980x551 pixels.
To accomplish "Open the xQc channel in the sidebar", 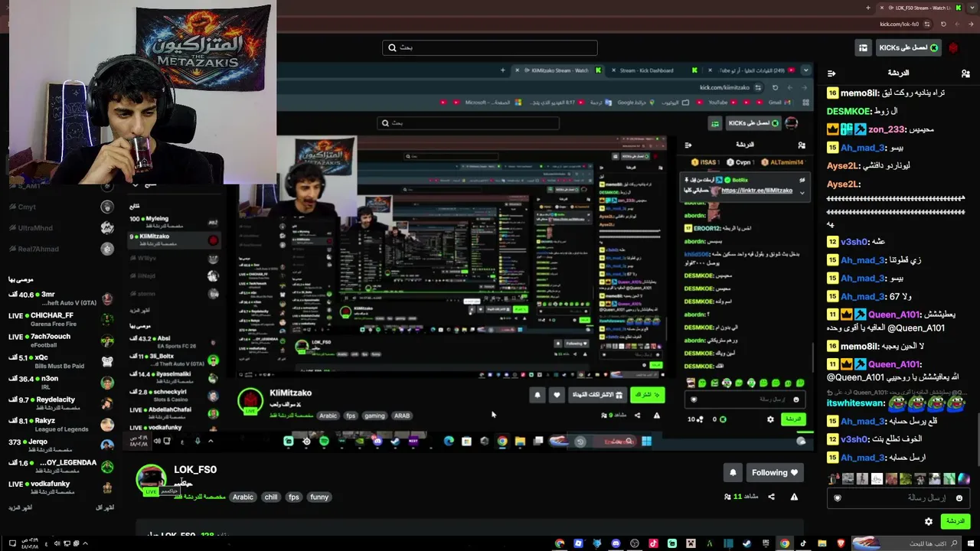I will [61, 361].
